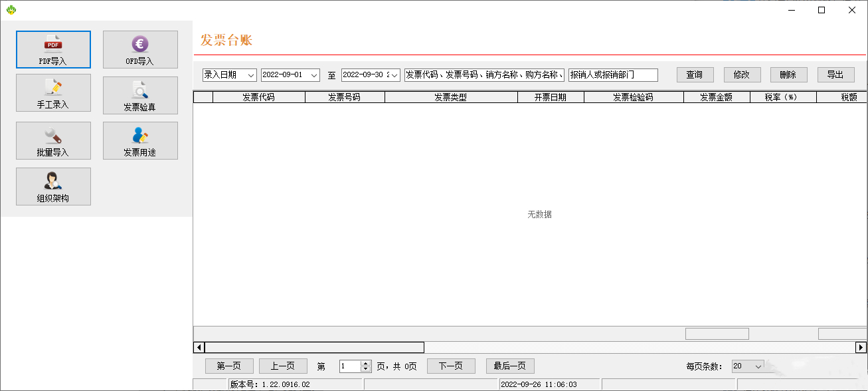This screenshot has width=868, height=391.
Task: Click the 发票检验码 column header
Action: pyautogui.click(x=634, y=97)
